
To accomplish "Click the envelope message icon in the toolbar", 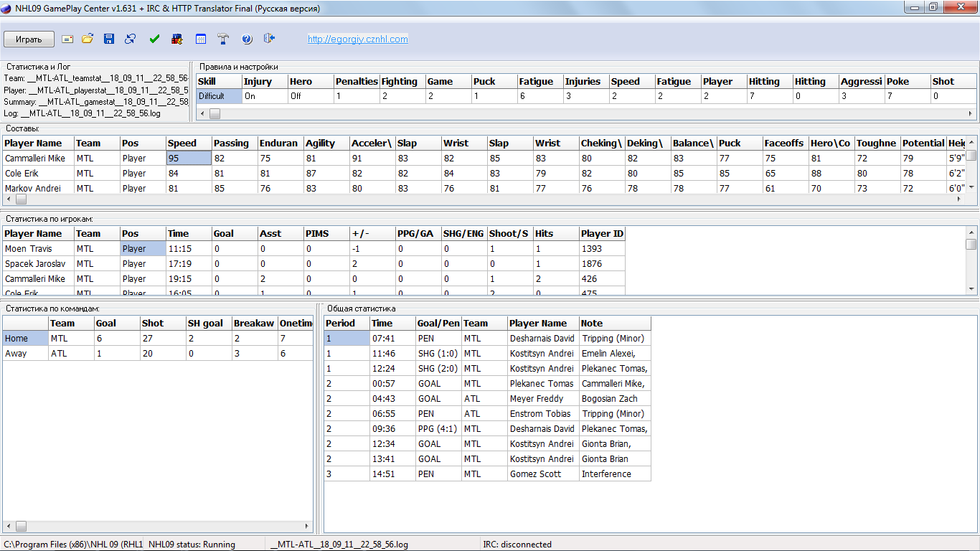I will 67,39.
